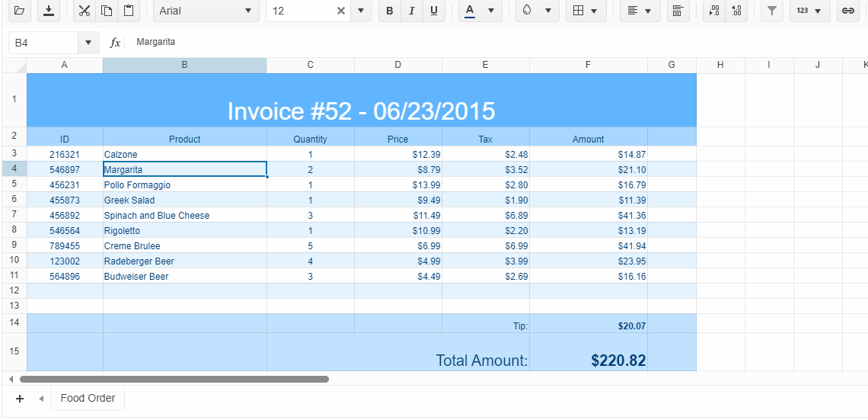Click the decrease decimal icon
The width and height of the screenshot is (868, 420).
click(x=714, y=11)
